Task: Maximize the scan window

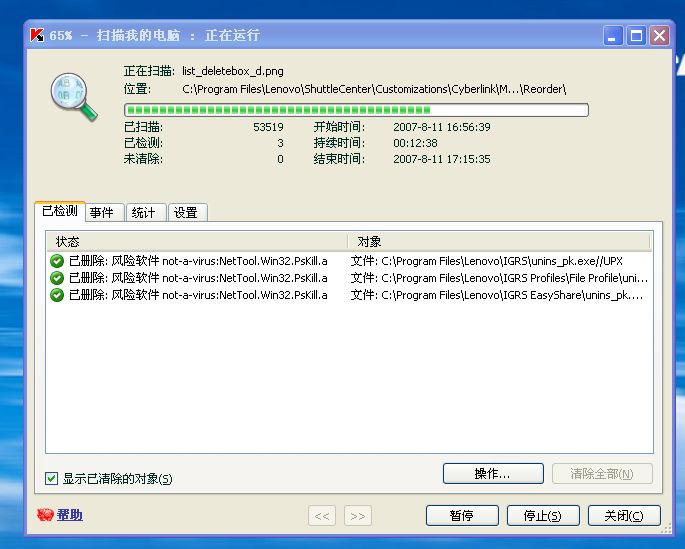Action: 637,35
